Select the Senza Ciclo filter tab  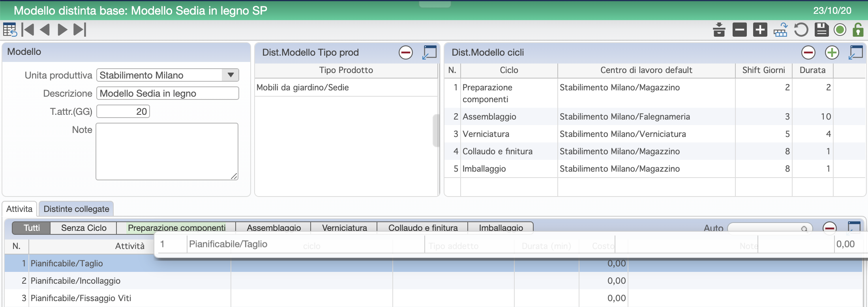point(84,228)
